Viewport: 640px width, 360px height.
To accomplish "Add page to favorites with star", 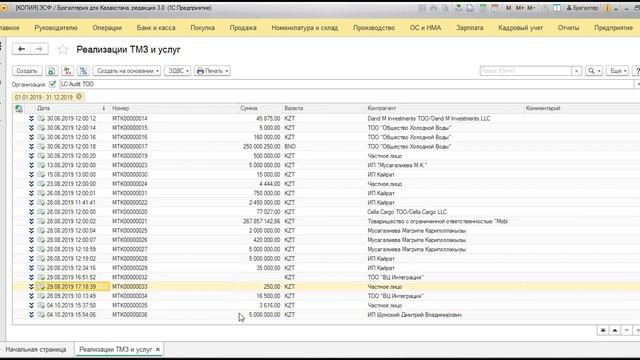I will point(62,49).
